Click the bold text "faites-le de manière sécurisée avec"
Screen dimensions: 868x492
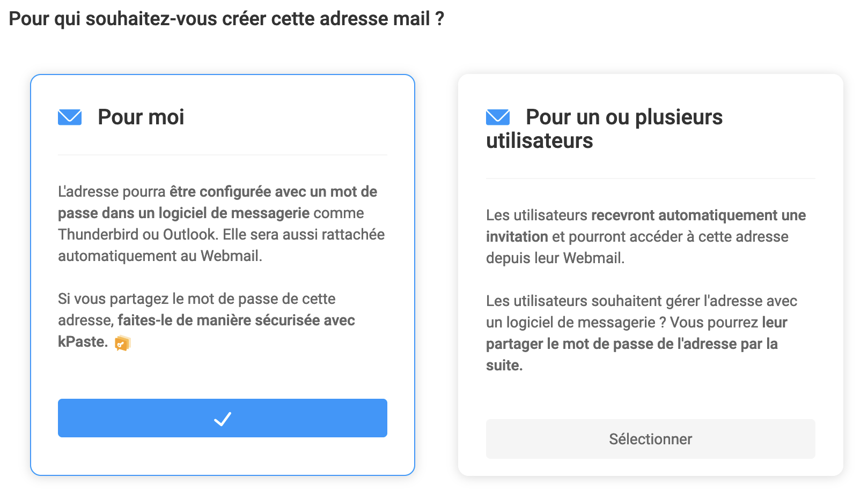236,320
